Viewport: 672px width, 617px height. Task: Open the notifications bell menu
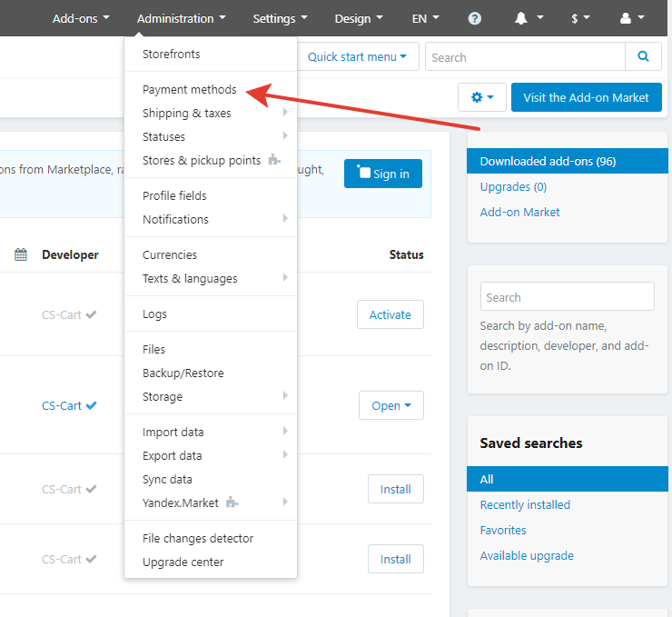pos(529,18)
